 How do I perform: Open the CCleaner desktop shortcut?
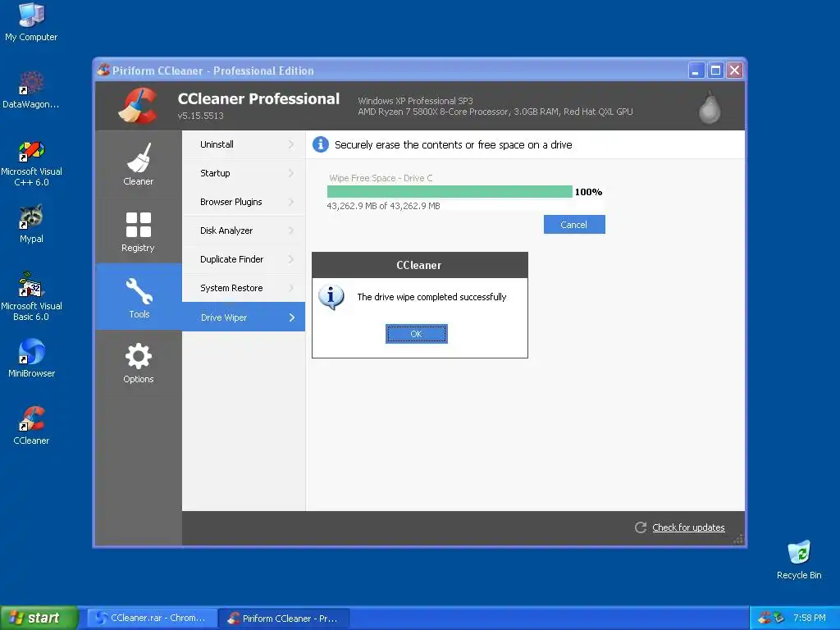(31, 419)
